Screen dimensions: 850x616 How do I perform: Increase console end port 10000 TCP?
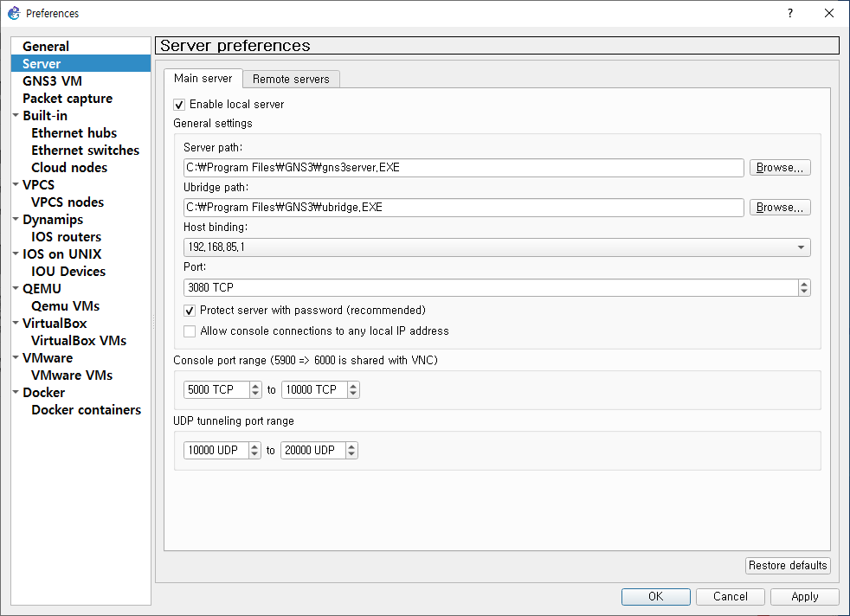click(353, 386)
